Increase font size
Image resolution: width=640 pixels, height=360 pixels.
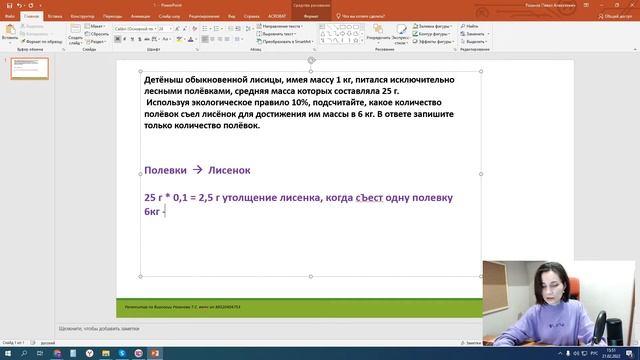pyautogui.click(x=178, y=29)
